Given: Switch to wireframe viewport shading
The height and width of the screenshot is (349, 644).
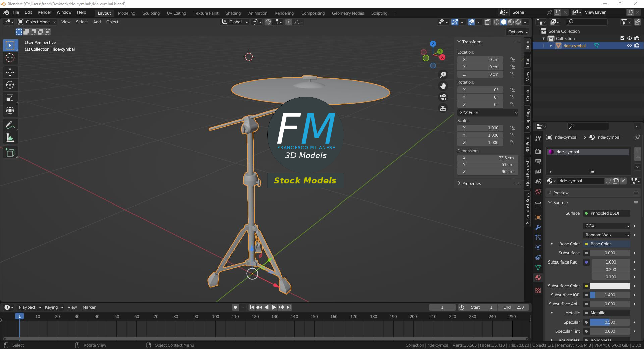Looking at the screenshot, I should [x=497, y=22].
